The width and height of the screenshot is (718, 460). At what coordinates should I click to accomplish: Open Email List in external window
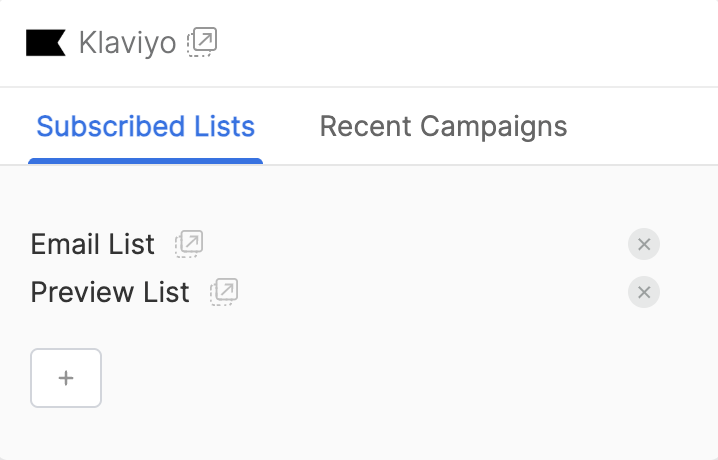[189, 244]
